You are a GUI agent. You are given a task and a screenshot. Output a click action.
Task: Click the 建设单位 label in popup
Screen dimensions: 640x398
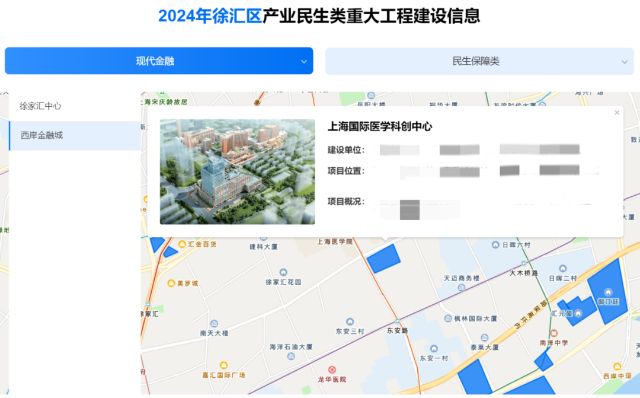(x=346, y=150)
